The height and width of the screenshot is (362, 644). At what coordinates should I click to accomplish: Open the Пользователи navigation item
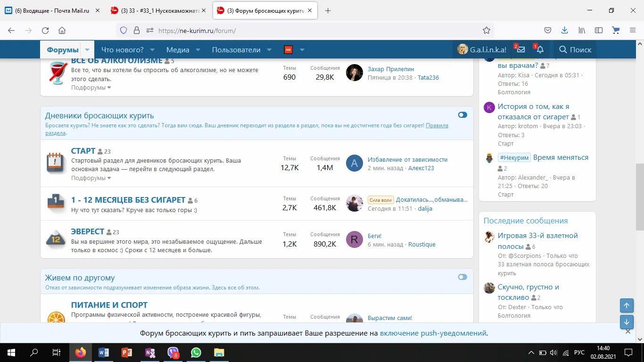[x=236, y=49]
